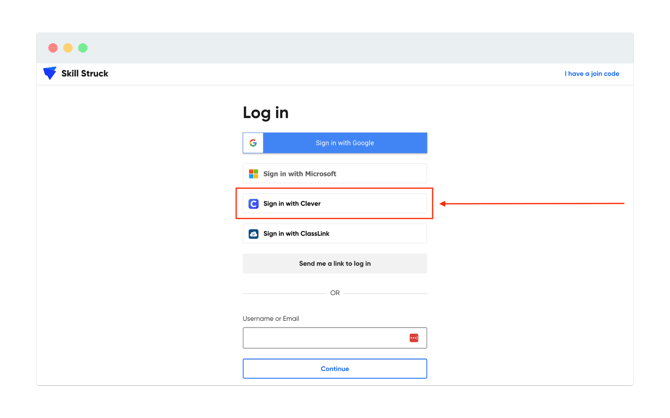Click the Skill Struck brand name
The image size is (670, 418).
click(85, 74)
